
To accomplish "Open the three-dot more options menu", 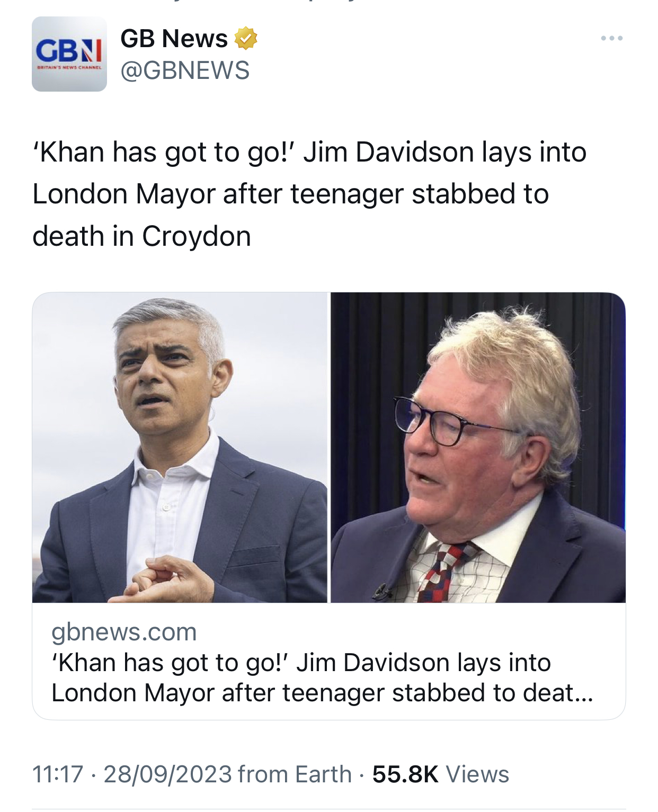I will click(612, 38).
